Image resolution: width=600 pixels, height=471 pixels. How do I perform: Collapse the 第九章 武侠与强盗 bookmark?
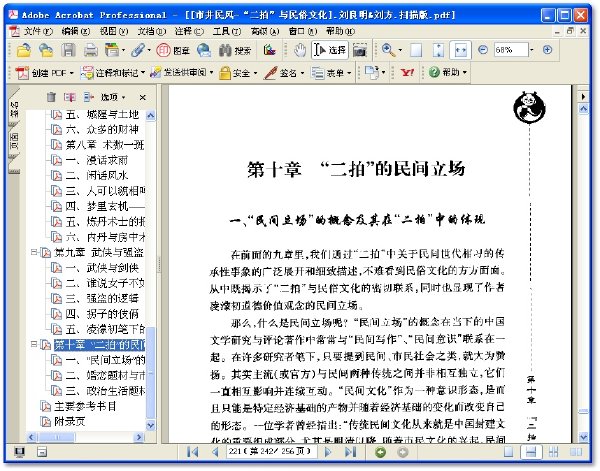pyautogui.click(x=34, y=253)
